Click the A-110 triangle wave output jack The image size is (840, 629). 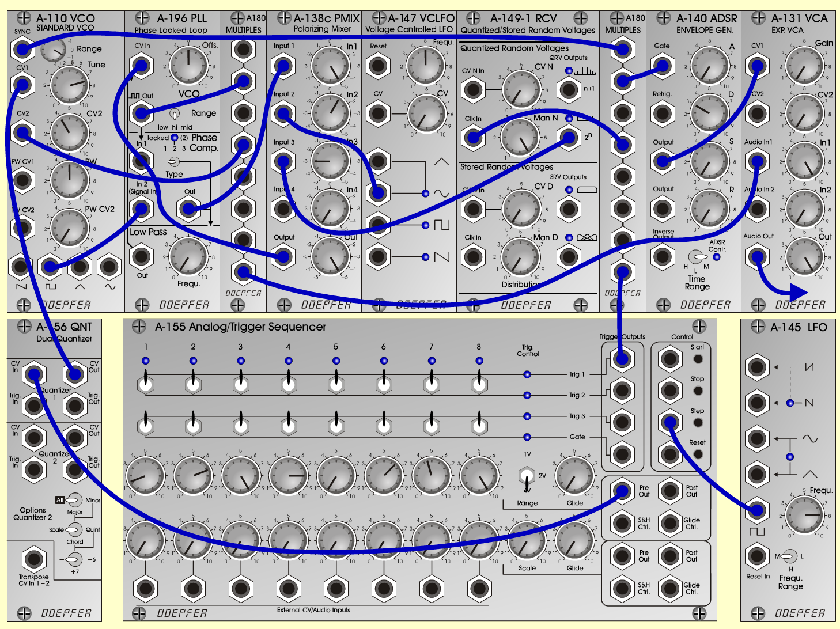pos(80,266)
